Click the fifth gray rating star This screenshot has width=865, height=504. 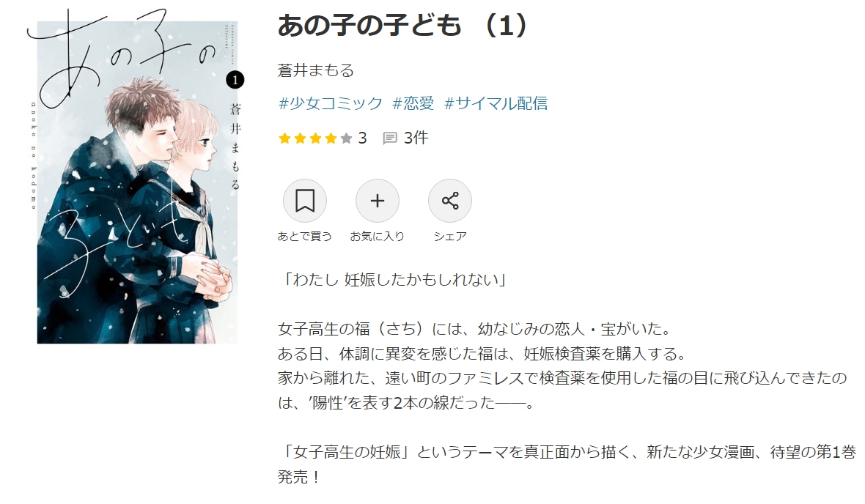[346, 138]
